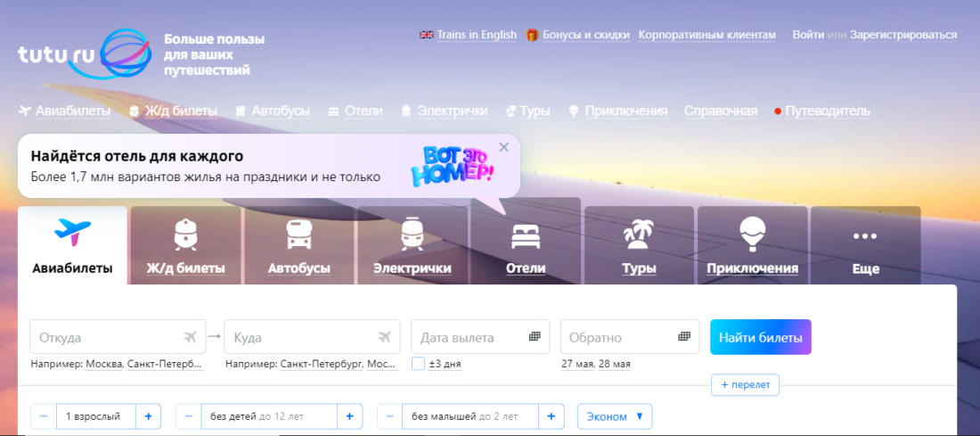Open calendar icon in Обратно field
This screenshot has width=980, height=436.
[683, 336]
